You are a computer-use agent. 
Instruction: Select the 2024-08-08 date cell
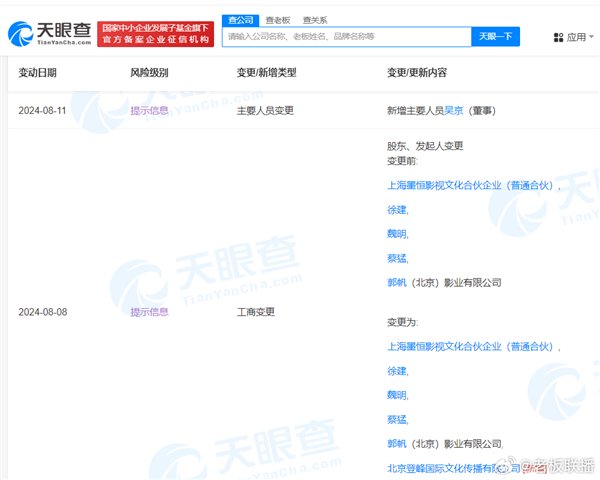pyautogui.click(x=43, y=312)
